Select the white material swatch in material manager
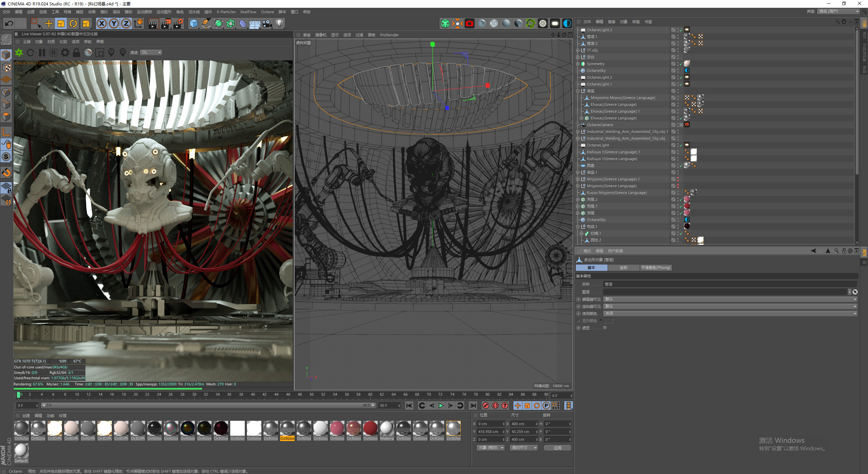Image resolution: width=868 pixels, height=474 pixels. (237, 431)
